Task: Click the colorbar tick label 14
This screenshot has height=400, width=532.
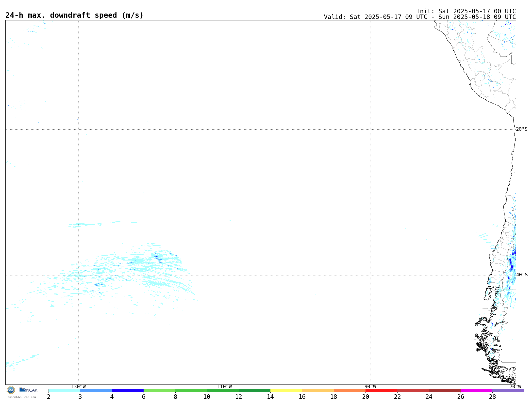Action: coord(270,397)
